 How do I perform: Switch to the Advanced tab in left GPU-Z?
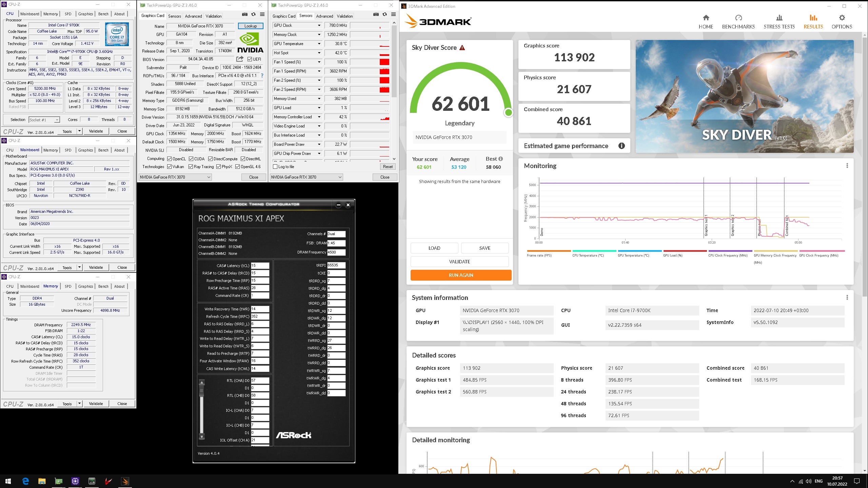click(193, 16)
